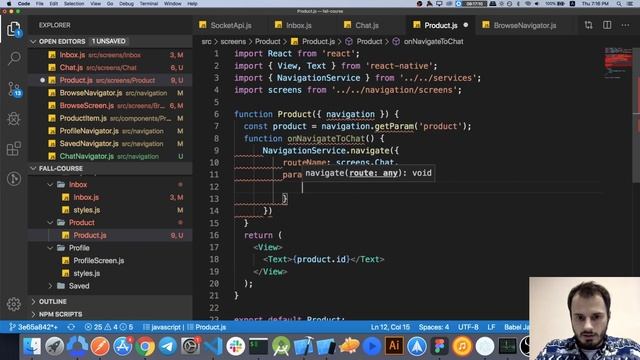Expand the Saved folder in tree
Image resolution: width=640 pixels, height=360 pixels.
point(50,286)
